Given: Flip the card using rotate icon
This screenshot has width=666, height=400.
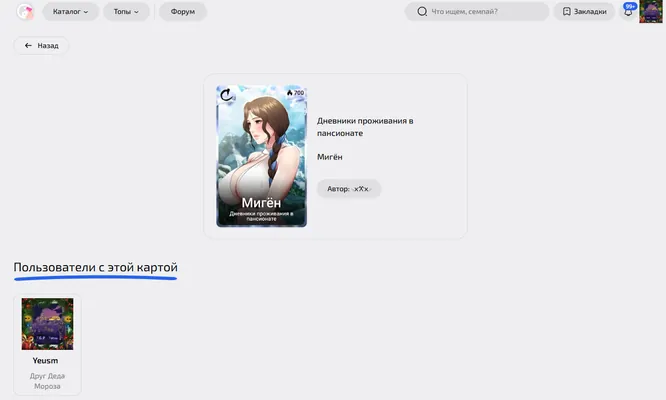Looking at the screenshot, I should 226,95.
